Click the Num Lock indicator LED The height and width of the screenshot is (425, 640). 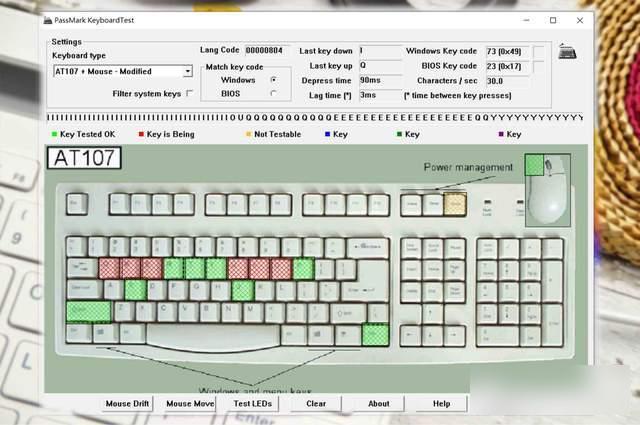pyautogui.click(x=487, y=202)
